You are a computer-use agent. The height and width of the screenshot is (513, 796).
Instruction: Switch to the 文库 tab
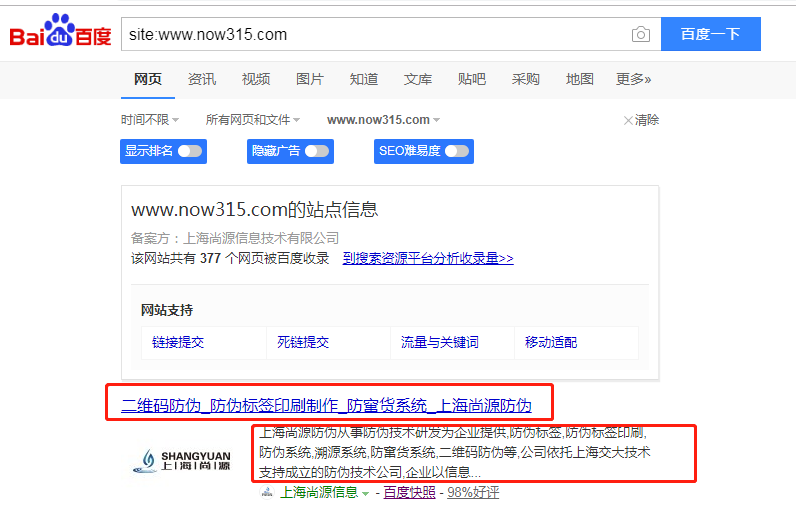(x=418, y=79)
